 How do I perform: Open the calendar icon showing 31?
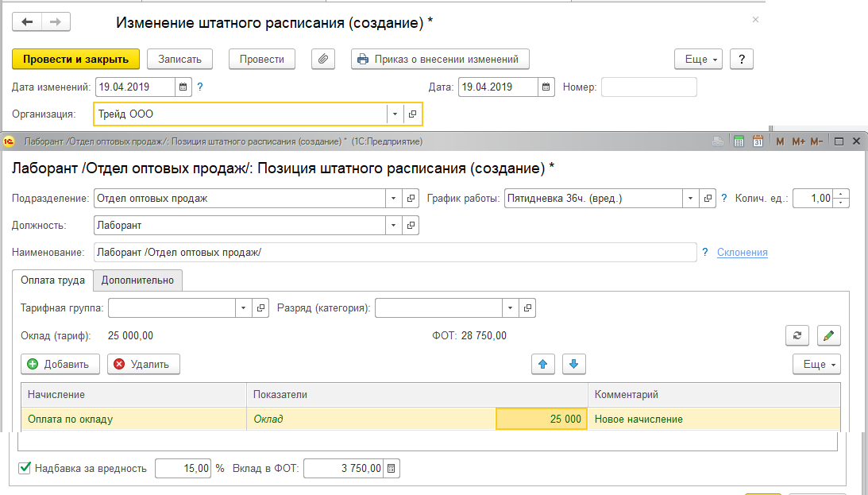point(757,141)
